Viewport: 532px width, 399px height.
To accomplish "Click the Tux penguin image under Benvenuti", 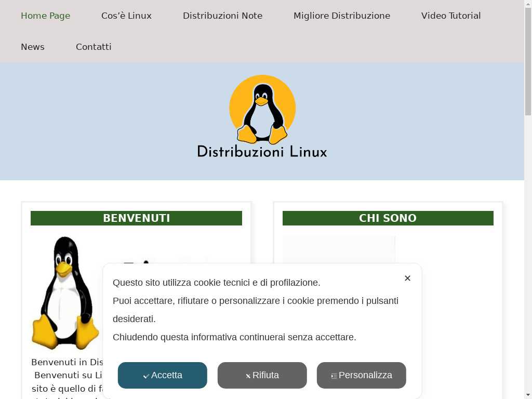I will click(65, 293).
